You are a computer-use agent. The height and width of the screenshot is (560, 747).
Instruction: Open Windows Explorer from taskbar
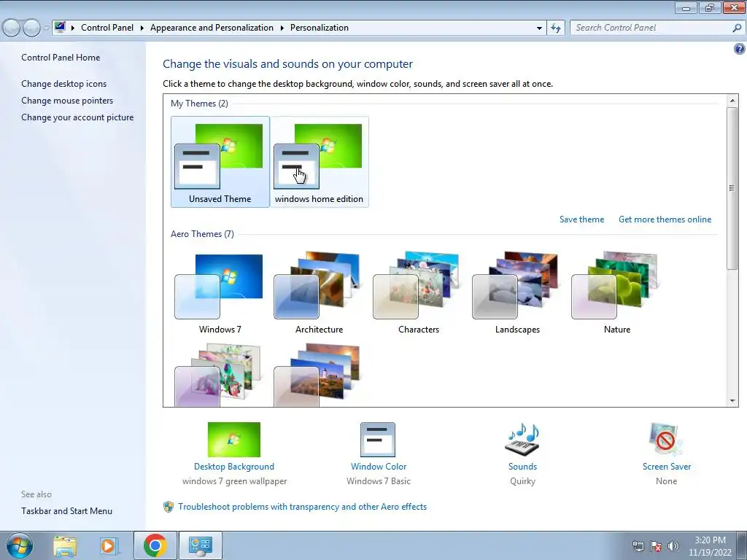point(65,545)
